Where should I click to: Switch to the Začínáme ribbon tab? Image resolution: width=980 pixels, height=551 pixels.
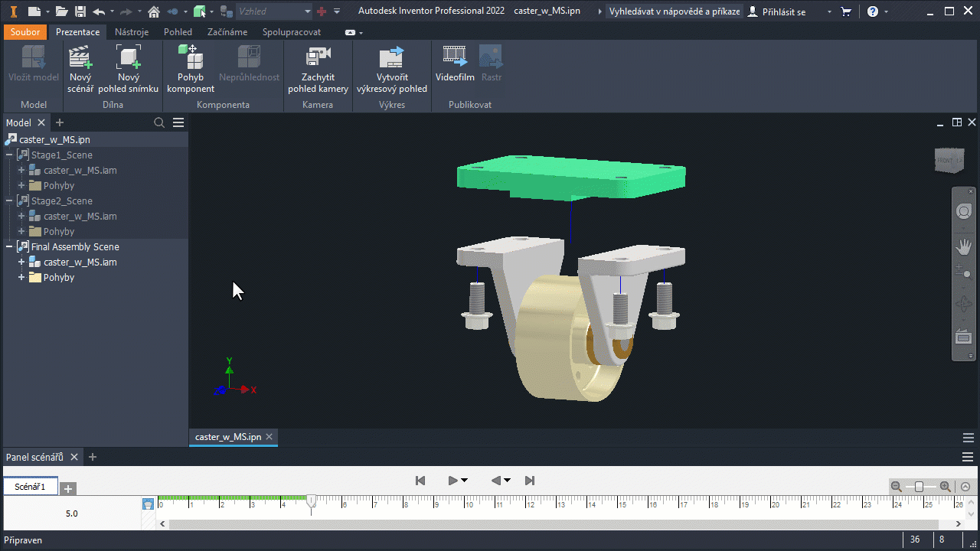(227, 32)
